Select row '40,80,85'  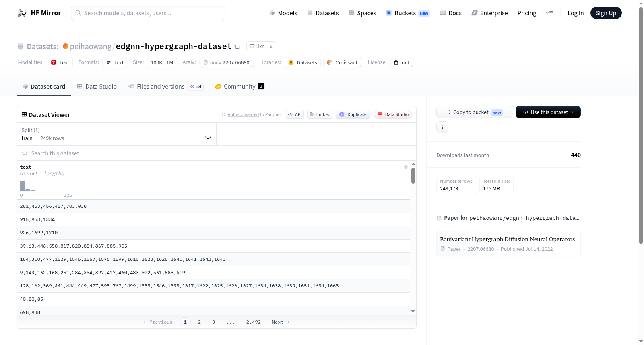[213, 299]
